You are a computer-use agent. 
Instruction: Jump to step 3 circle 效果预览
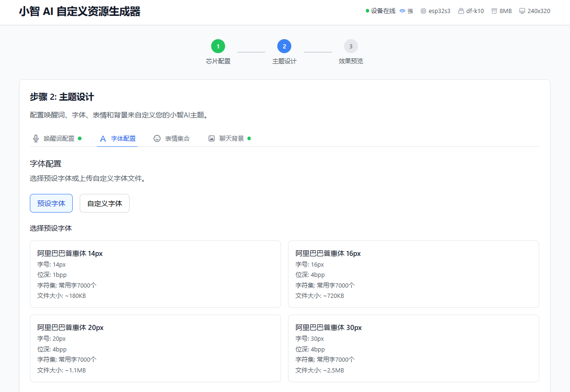(x=351, y=46)
